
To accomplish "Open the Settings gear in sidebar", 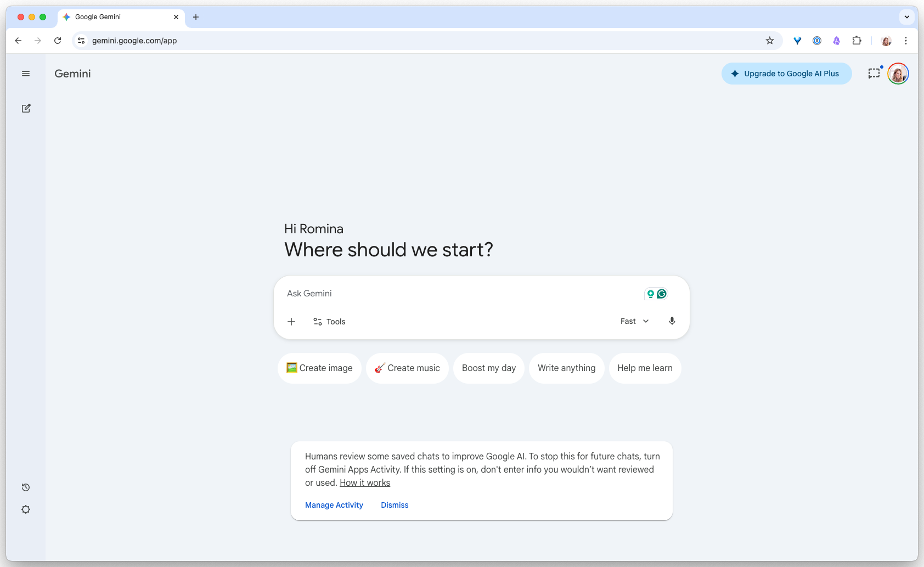I will click(x=26, y=509).
